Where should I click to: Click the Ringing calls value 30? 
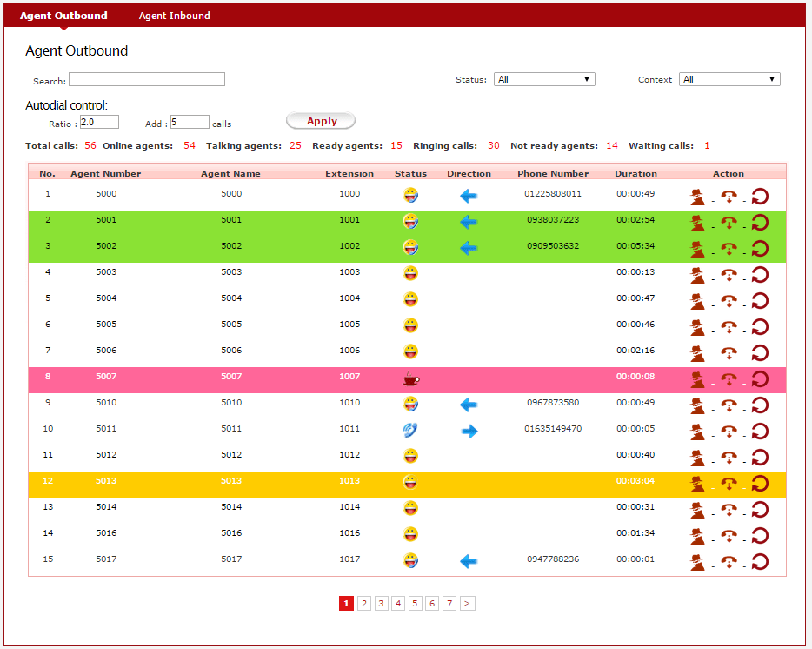(x=494, y=145)
